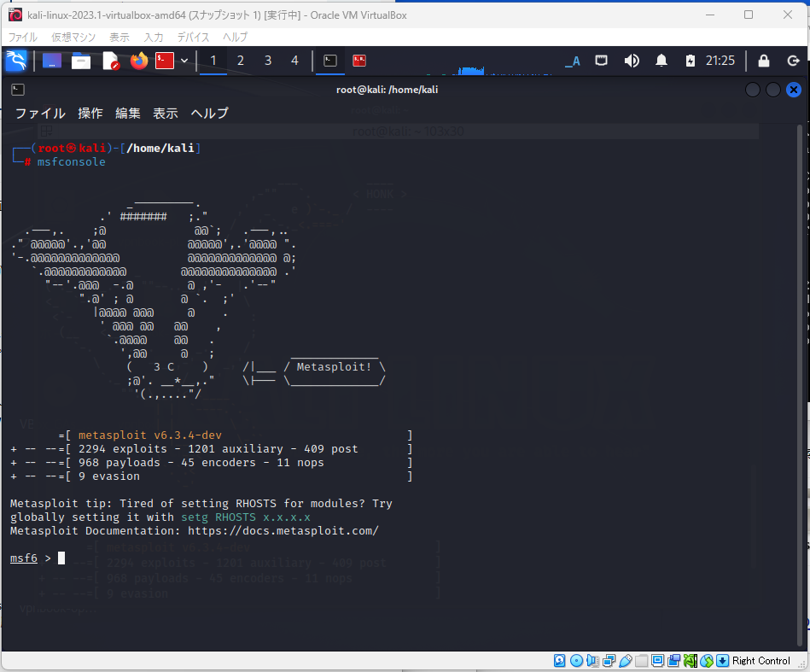The image size is (810, 672).
Task: Open the root terminal launcher icon
Action: pyautogui.click(x=164, y=61)
